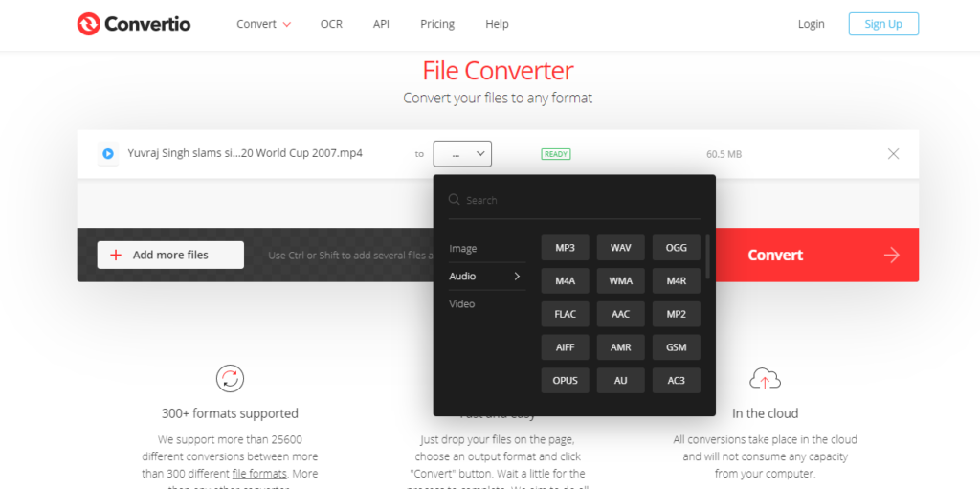This screenshot has height=489, width=980.
Task: Choose MP3 as output format
Action: pyautogui.click(x=565, y=248)
